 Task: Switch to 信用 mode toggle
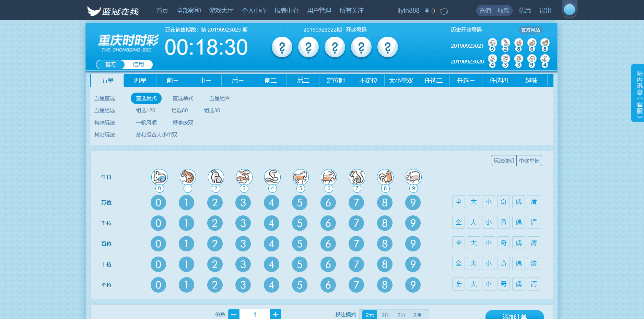138,64
